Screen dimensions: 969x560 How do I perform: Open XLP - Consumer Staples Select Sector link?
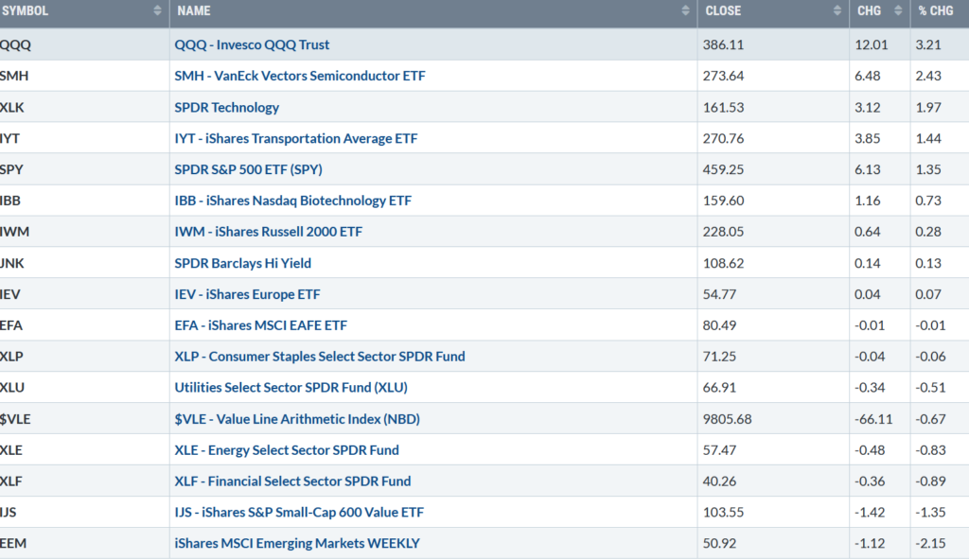[320, 356]
